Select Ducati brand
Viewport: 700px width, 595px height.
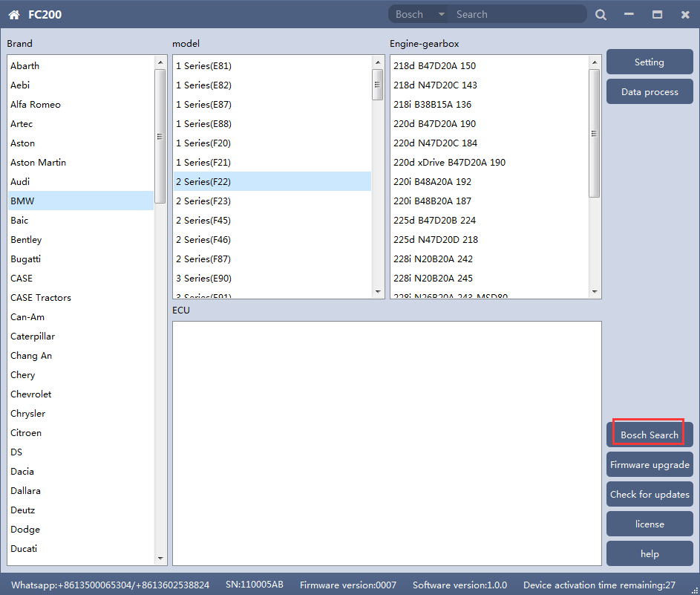point(81,548)
